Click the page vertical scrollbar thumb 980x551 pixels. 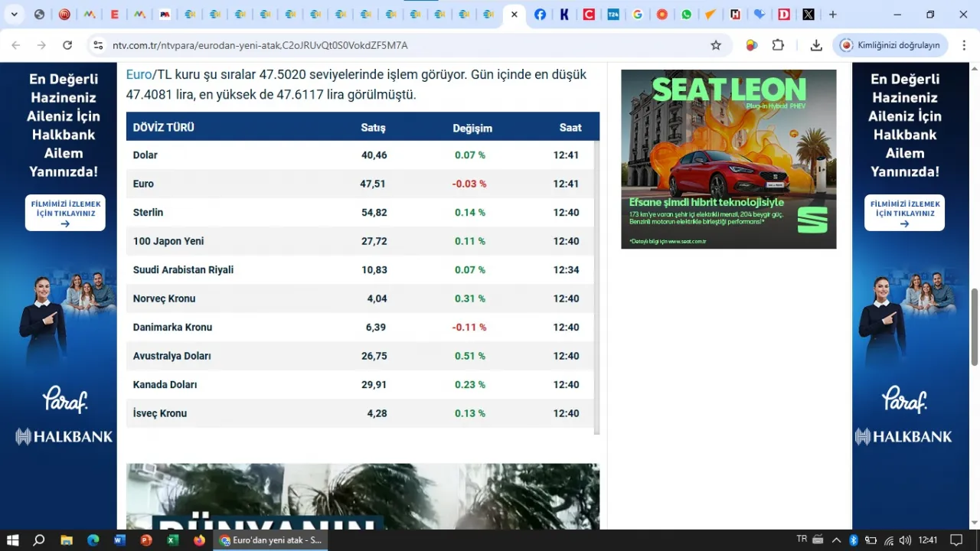coord(974,327)
